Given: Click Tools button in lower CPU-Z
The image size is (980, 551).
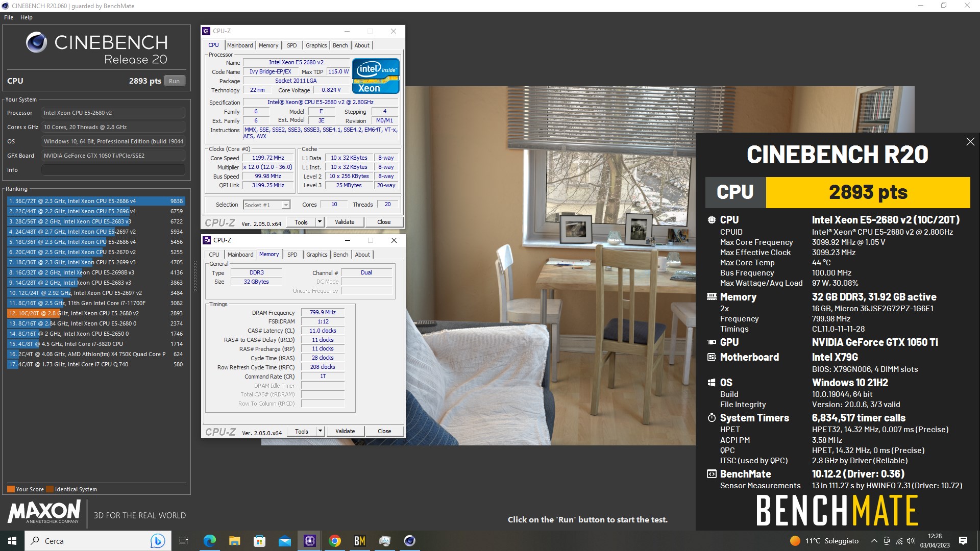Looking at the screenshot, I should point(302,431).
